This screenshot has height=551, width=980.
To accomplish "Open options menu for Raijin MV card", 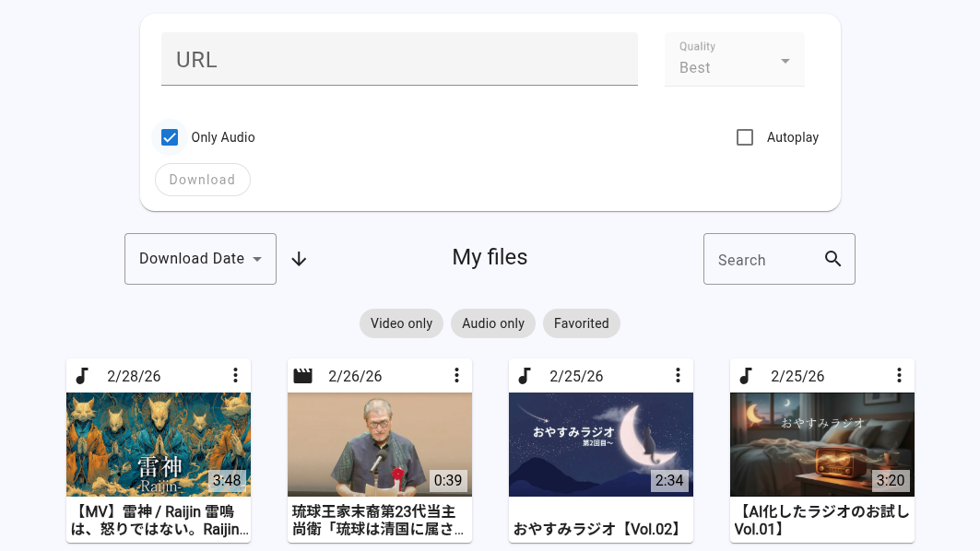I will pyautogui.click(x=236, y=375).
